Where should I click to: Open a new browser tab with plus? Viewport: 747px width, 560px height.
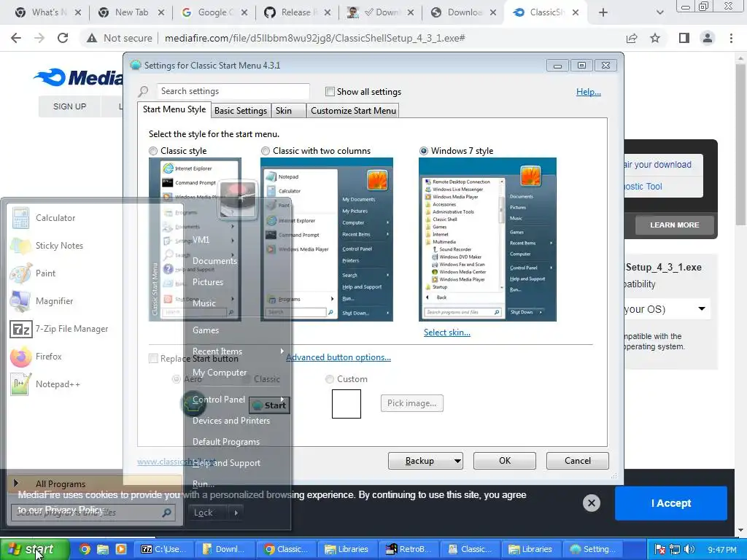603,12
